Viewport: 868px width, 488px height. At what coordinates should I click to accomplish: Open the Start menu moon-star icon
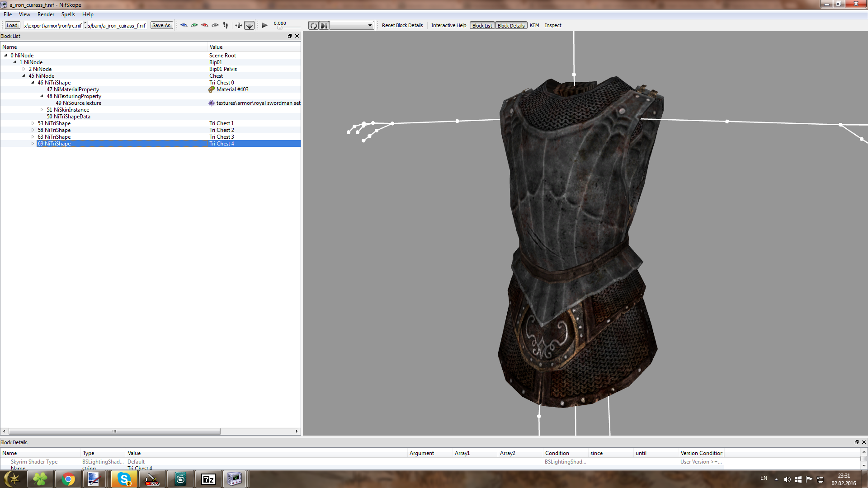pyautogui.click(x=12, y=479)
